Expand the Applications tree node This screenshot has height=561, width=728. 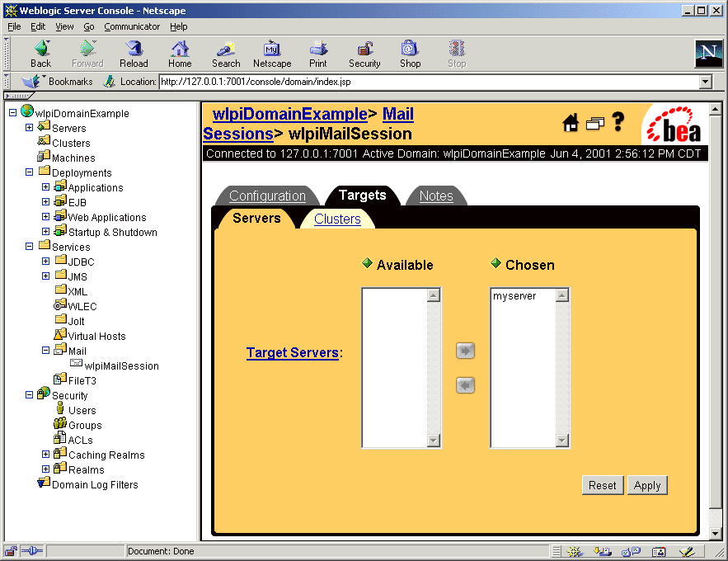click(45, 187)
